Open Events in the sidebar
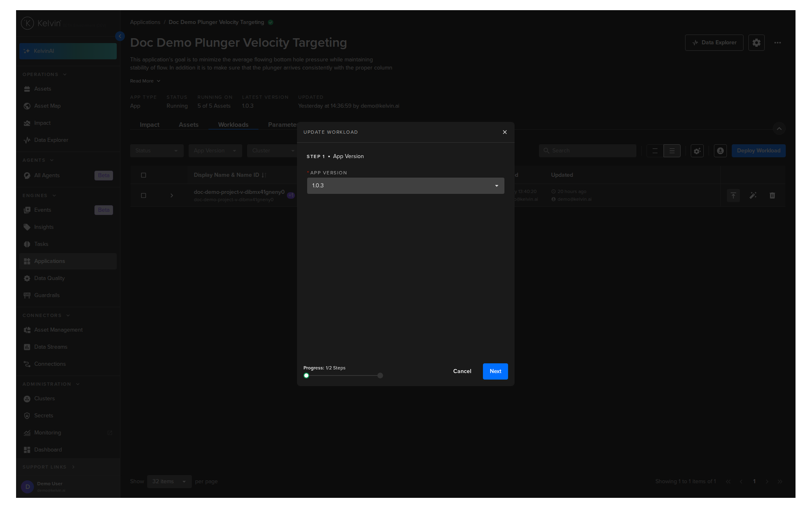Image resolution: width=812 pixels, height=508 pixels. pos(68,210)
